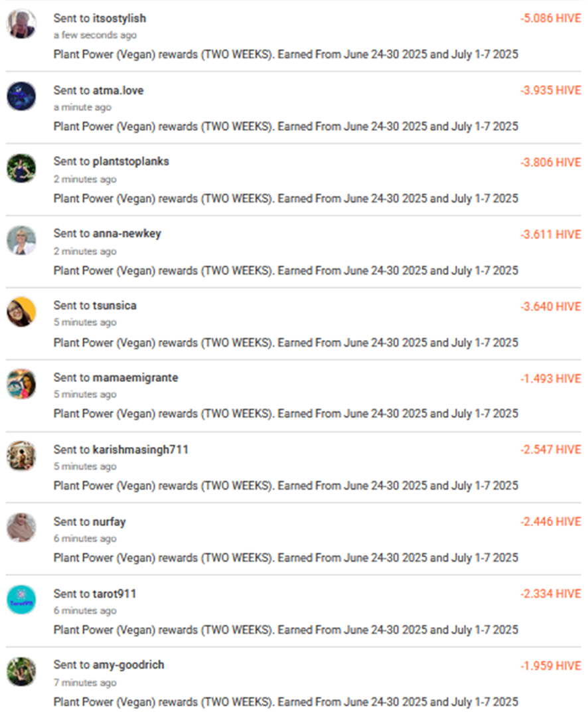Click the memo text of amy-goodrich transfer
Image resolution: width=588 pixels, height=714 pixels.
[x=286, y=701]
